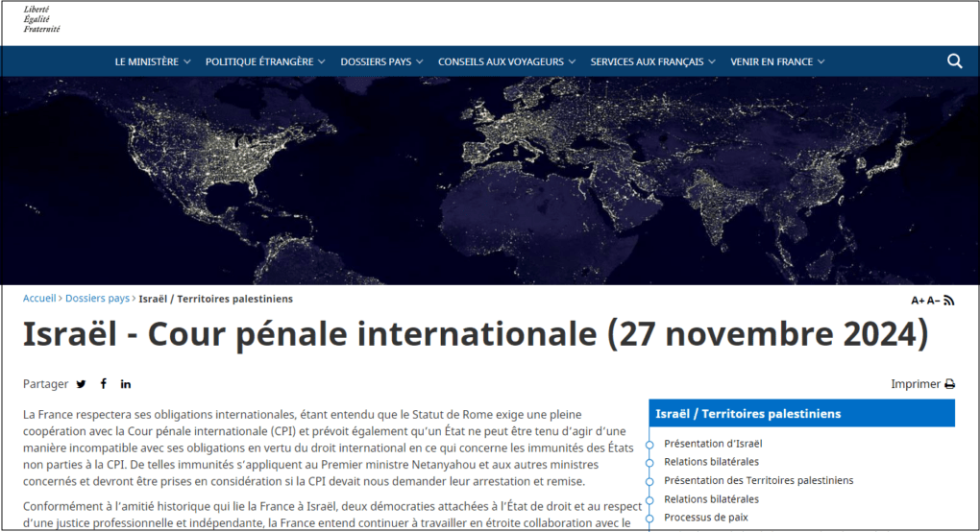Open Présentation des Territoires palestiniens link

click(x=759, y=480)
